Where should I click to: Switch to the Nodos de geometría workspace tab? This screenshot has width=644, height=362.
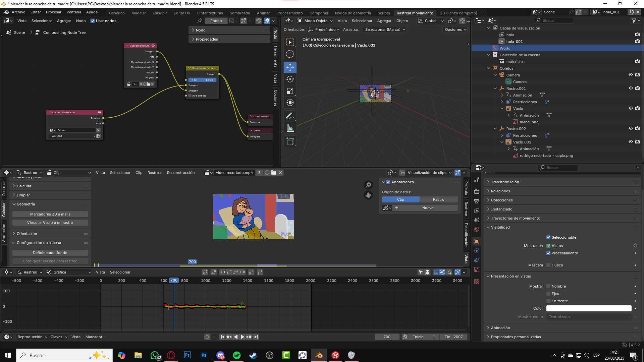[x=353, y=13]
